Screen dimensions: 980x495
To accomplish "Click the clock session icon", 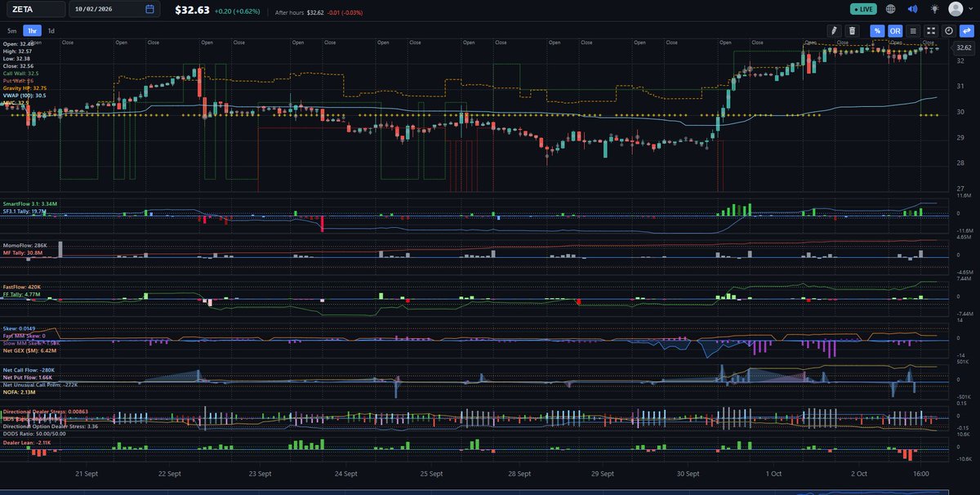I will pyautogui.click(x=949, y=30).
